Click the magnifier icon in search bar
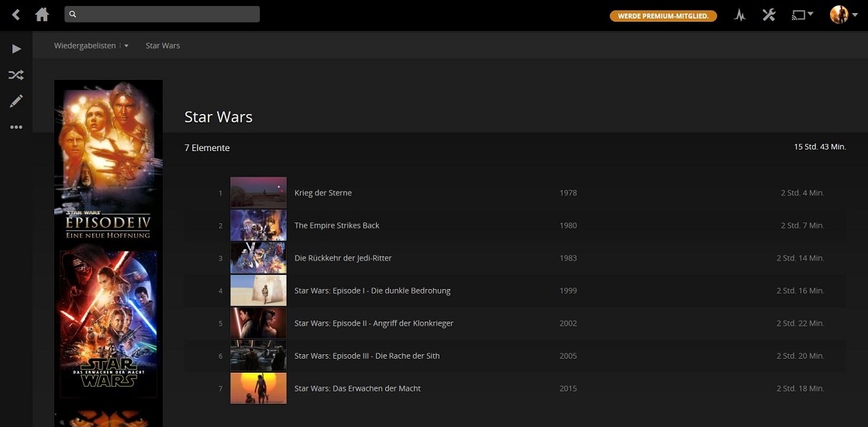 click(x=73, y=15)
